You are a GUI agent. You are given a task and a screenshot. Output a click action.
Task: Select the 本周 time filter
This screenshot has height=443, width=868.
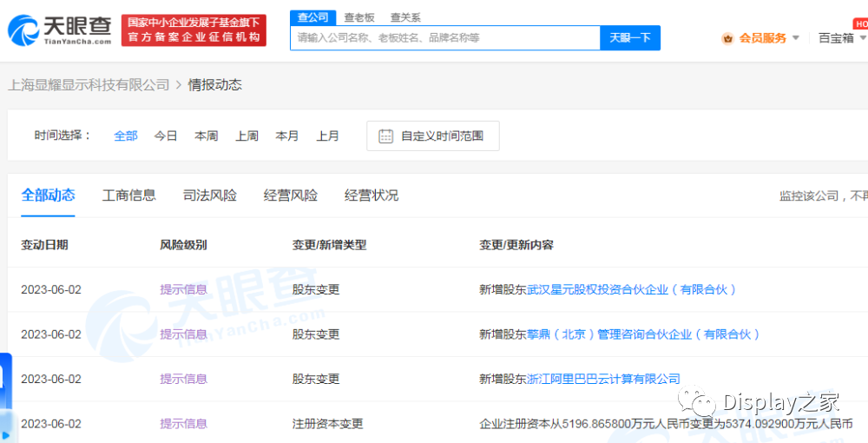[x=206, y=136]
